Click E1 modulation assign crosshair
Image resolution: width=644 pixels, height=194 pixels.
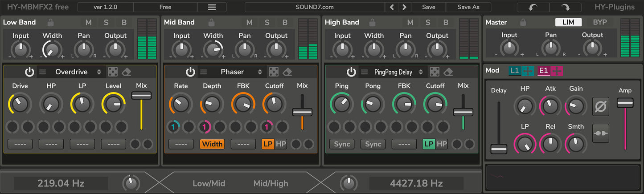pos(557,71)
